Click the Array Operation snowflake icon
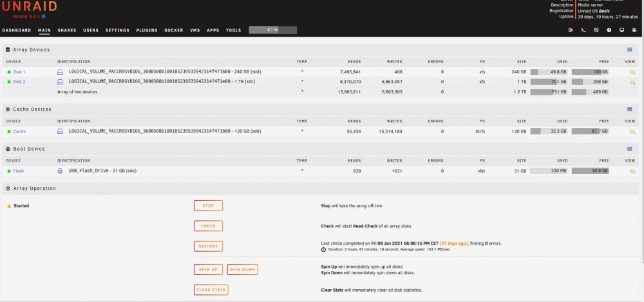This screenshot has height=302, width=644. coord(8,189)
